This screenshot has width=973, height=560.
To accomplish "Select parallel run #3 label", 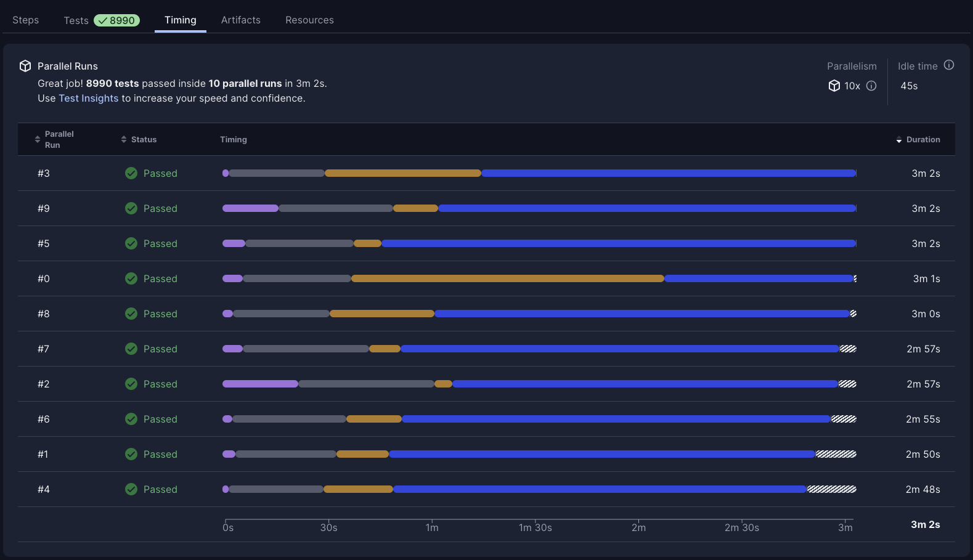I will coord(44,173).
